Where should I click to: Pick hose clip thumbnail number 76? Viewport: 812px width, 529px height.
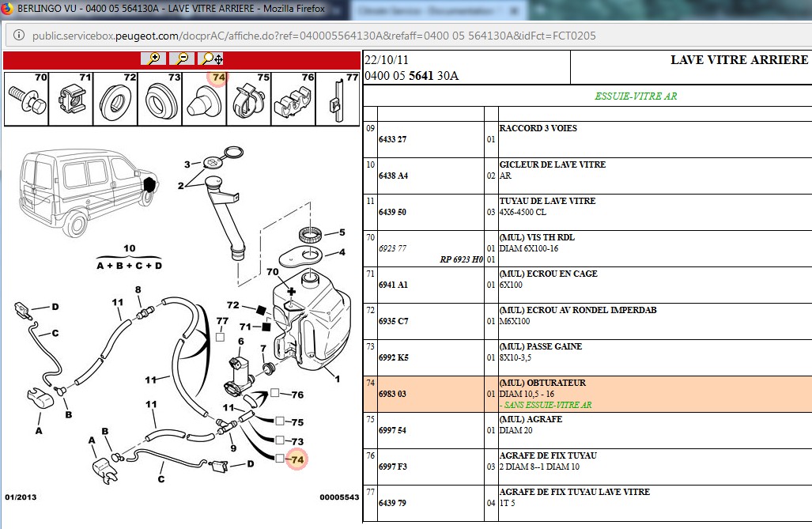click(293, 99)
